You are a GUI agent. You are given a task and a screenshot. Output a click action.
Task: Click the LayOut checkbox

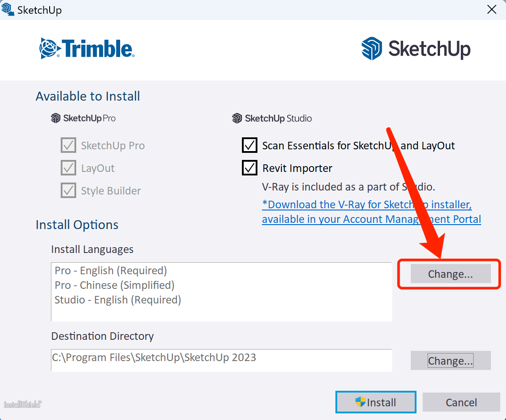coord(68,168)
